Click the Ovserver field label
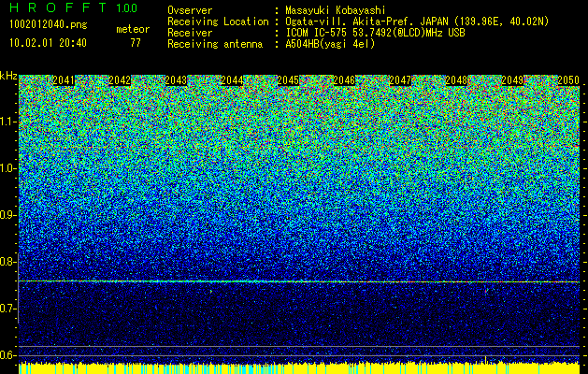Screen dimensions: 588x374 (x=190, y=11)
